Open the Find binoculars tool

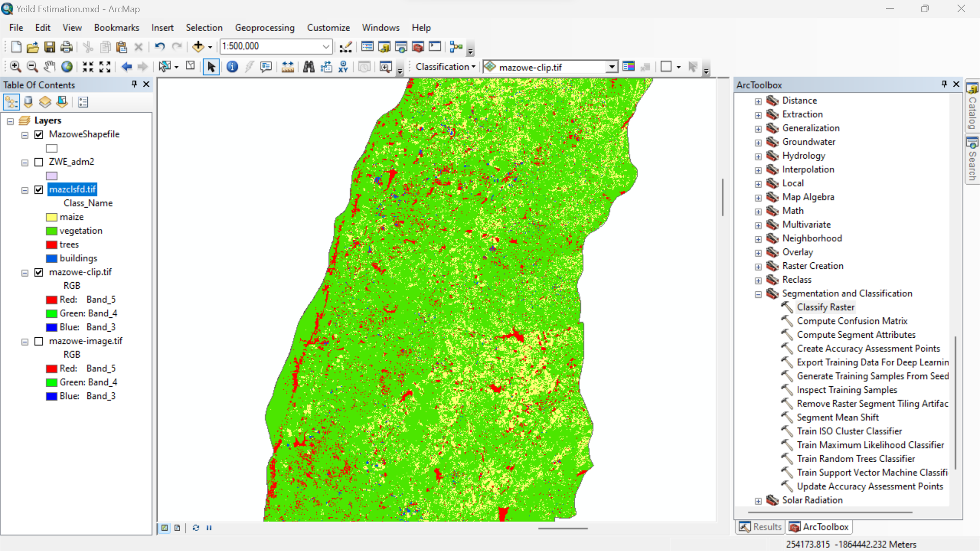click(x=308, y=67)
